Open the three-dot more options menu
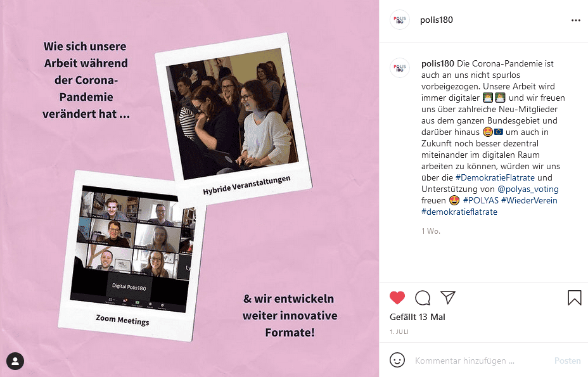Image resolution: width=588 pixels, height=377 pixels. click(575, 20)
